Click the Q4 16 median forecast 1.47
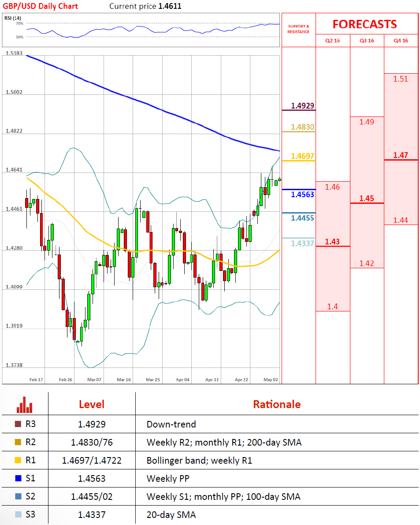420x525 pixels. pyautogui.click(x=401, y=155)
